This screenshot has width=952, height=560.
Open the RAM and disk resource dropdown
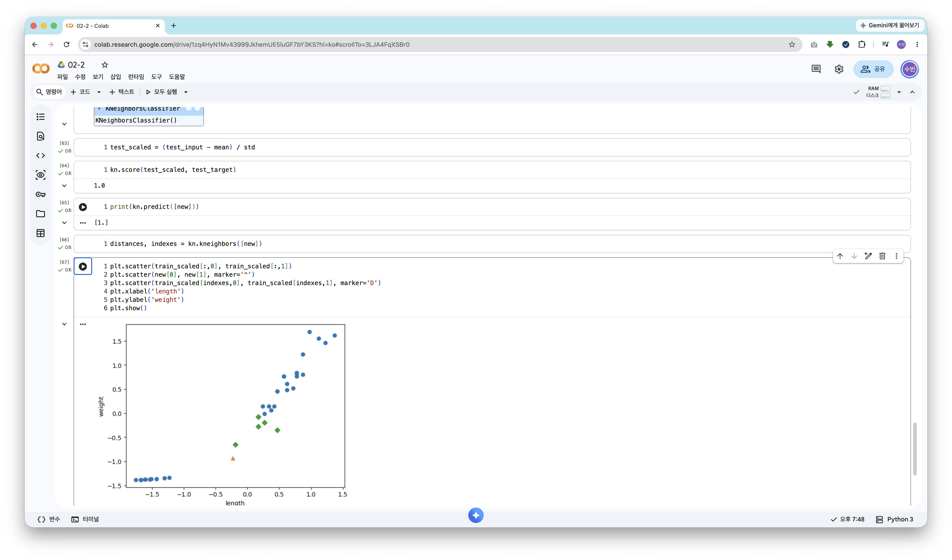tap(899, 92)
